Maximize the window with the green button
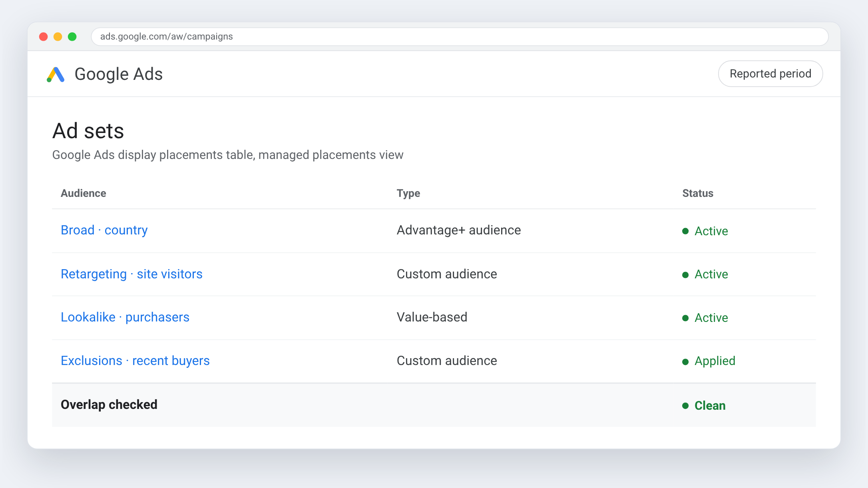The height and width of the screenshot is (488, 868). (x=72, y=37)
